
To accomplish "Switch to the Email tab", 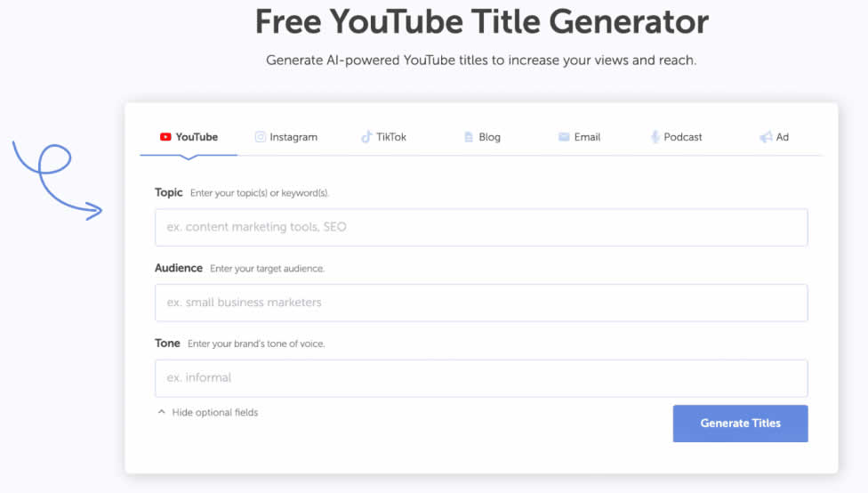I will coord(587,137).
